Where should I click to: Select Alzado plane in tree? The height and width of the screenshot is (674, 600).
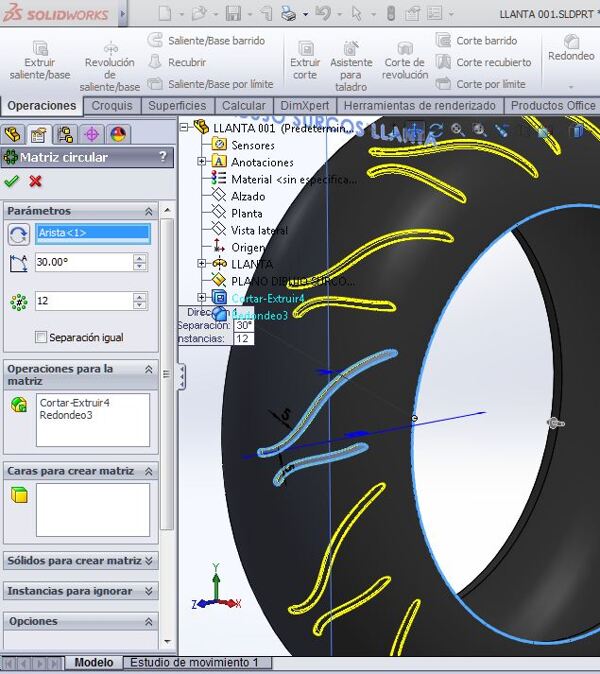coord(248,196)
